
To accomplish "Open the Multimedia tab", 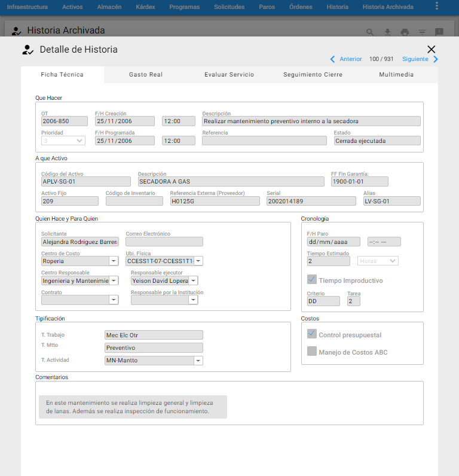I will click(396, 75).
